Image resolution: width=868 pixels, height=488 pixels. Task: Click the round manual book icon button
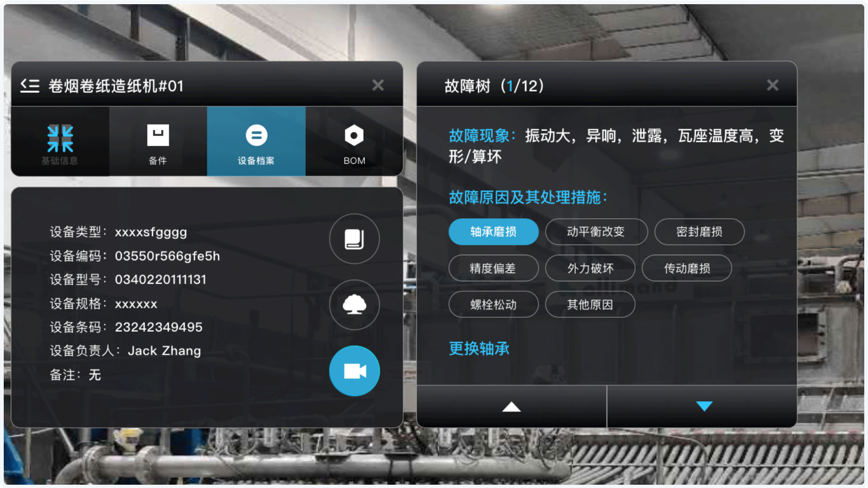point(354,239)
